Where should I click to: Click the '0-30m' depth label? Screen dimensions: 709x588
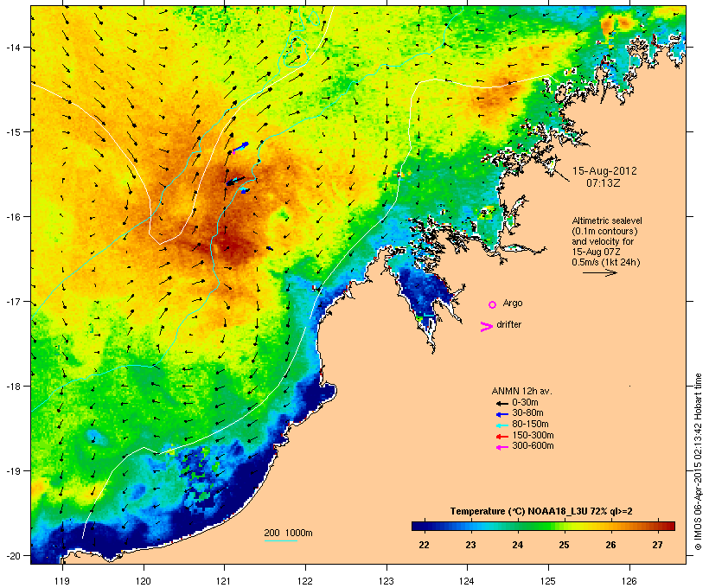pos(525,403)
